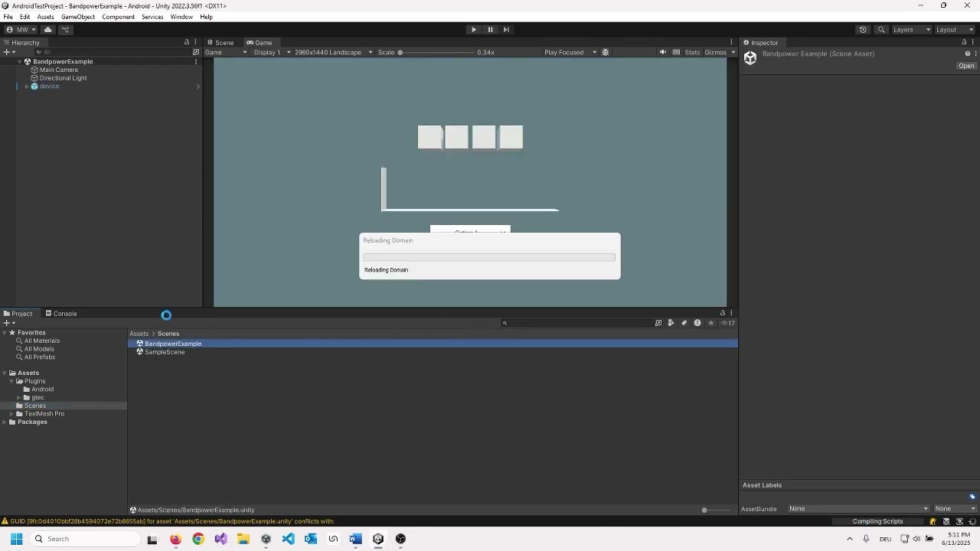Open the Undo History icon

(863, 30)
